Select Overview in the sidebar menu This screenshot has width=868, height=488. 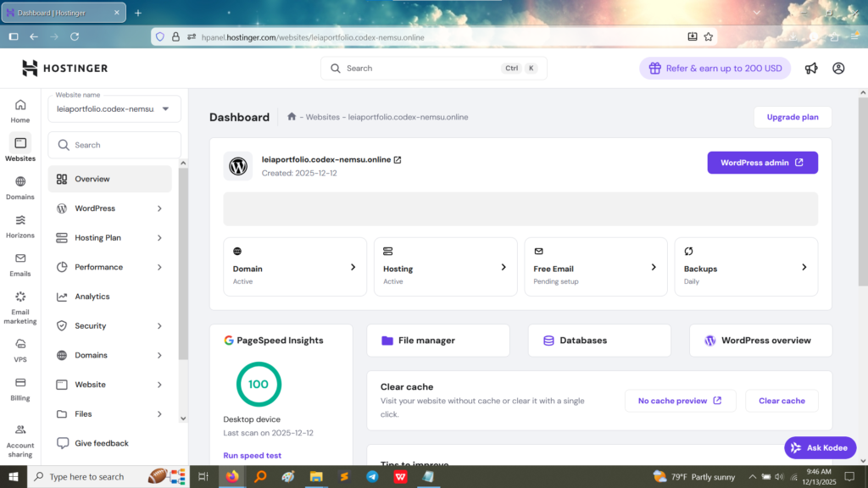tap(110, 179)
